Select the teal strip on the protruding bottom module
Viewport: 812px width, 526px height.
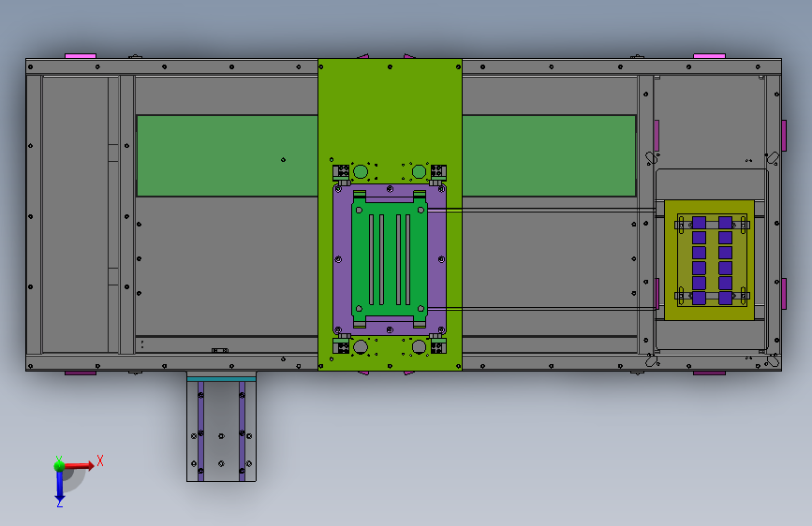(221, 379)
